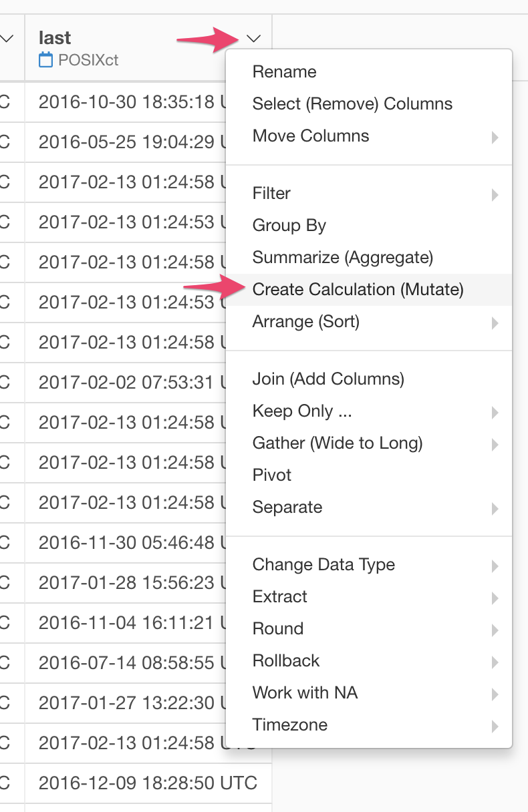
Task: Choose Summarize (Aggregate) option
Action: coord(343,257)
